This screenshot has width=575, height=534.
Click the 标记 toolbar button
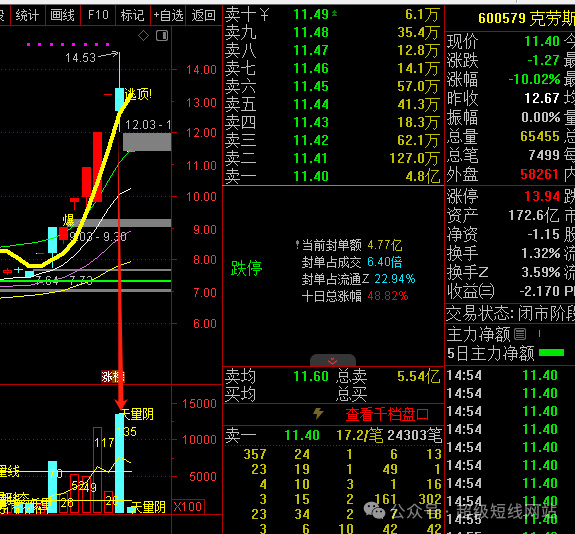[x=132, y=15]
